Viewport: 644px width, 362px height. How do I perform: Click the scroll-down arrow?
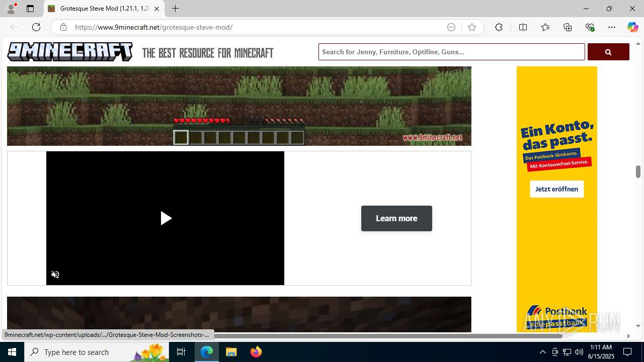(x=638, y=326)
